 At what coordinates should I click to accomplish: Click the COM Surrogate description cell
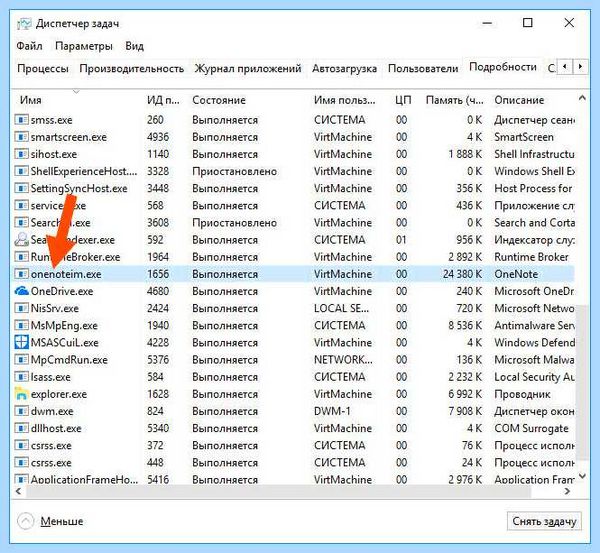tap(531, 428)
